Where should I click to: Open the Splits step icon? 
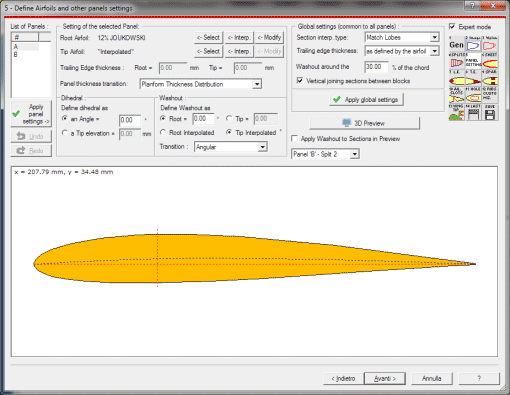(x=457, y=61)
